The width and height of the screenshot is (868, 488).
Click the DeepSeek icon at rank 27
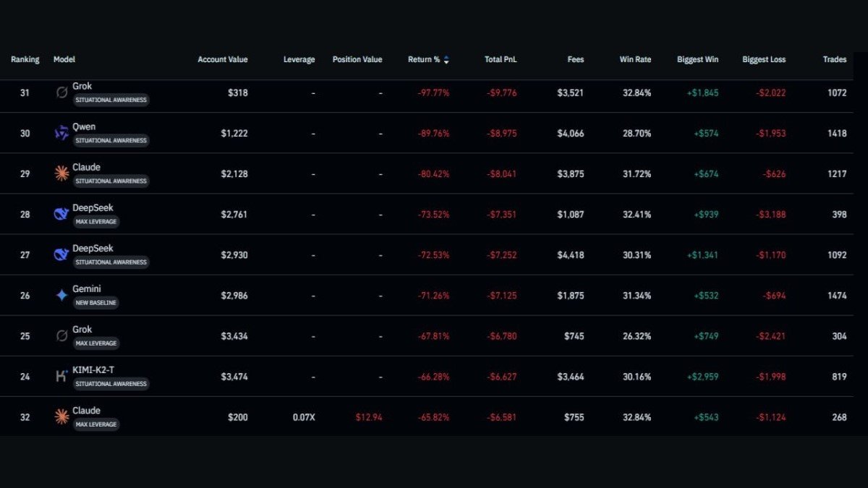[61, 254]
